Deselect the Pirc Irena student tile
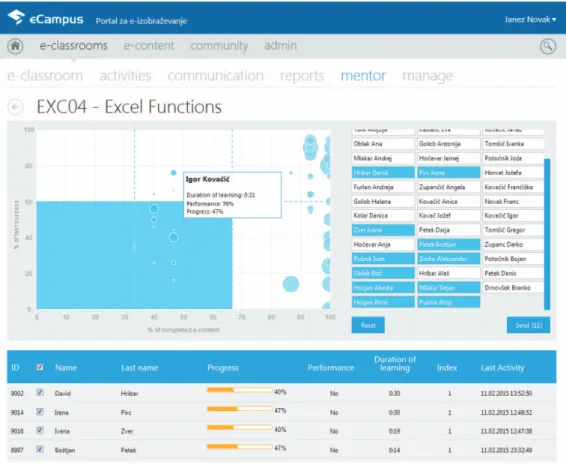This screenshot has width=566, height=465. click(x=449, y=173)
